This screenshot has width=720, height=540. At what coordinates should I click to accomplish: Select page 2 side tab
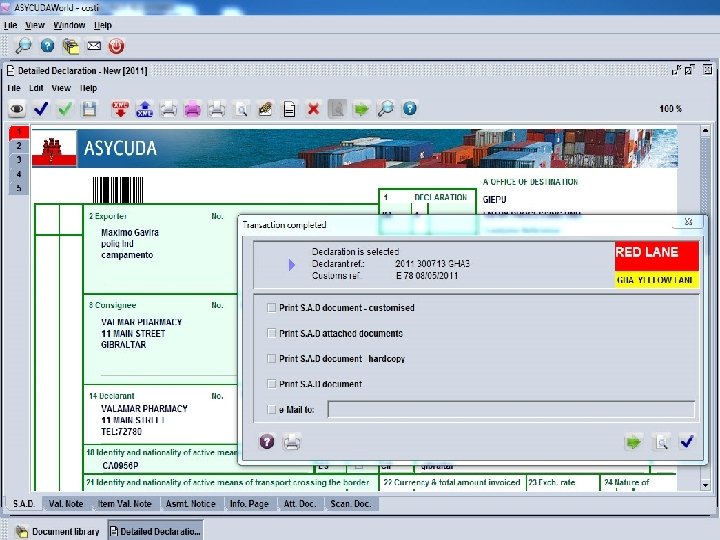19,146
